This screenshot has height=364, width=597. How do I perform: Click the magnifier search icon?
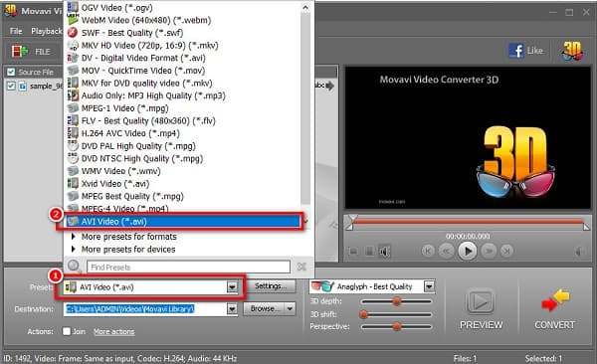(74, 266)
